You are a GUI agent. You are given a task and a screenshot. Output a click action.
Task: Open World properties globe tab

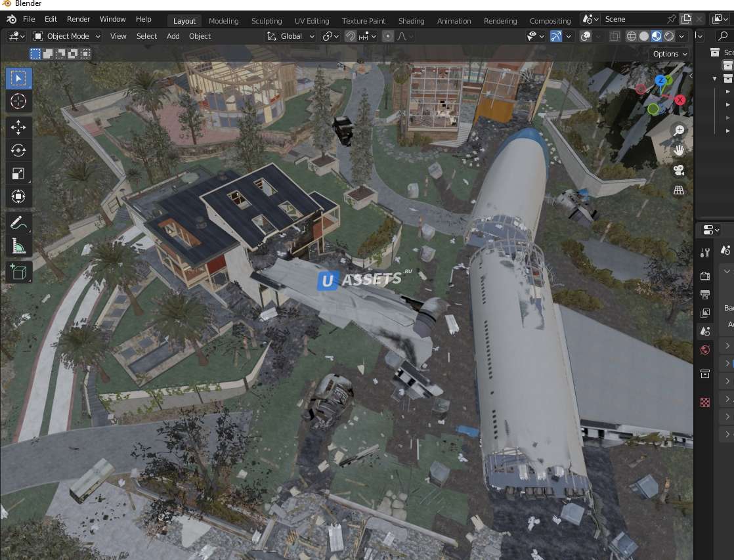click(705, 350)
